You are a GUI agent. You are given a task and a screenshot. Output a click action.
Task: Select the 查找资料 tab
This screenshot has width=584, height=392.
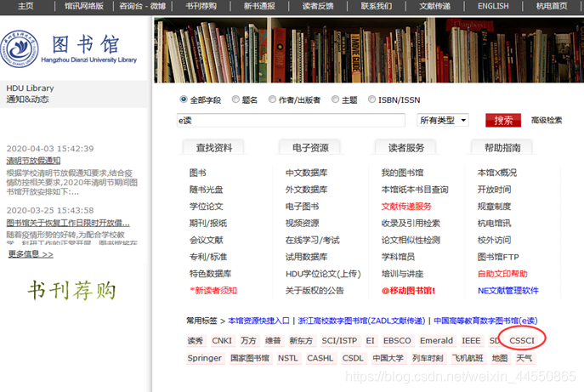click(213, 148)
